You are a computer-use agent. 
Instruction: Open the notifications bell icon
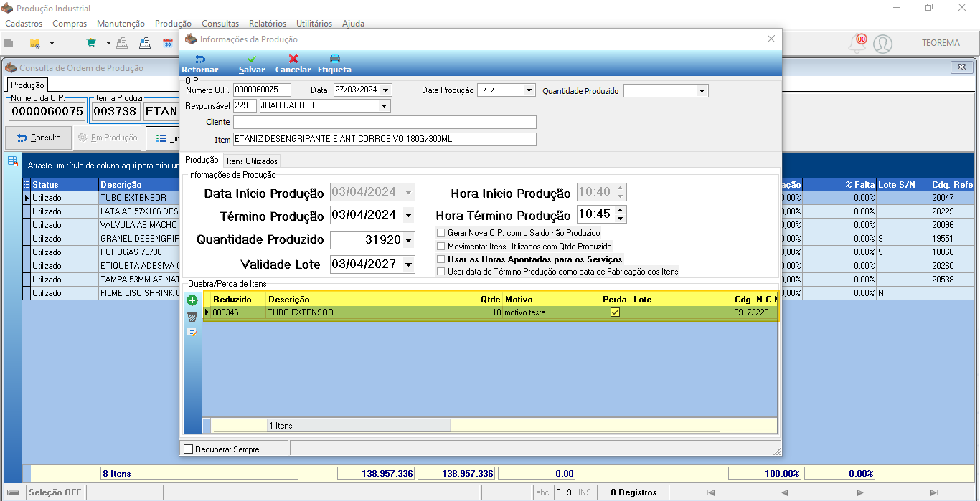tap(857, 43)
